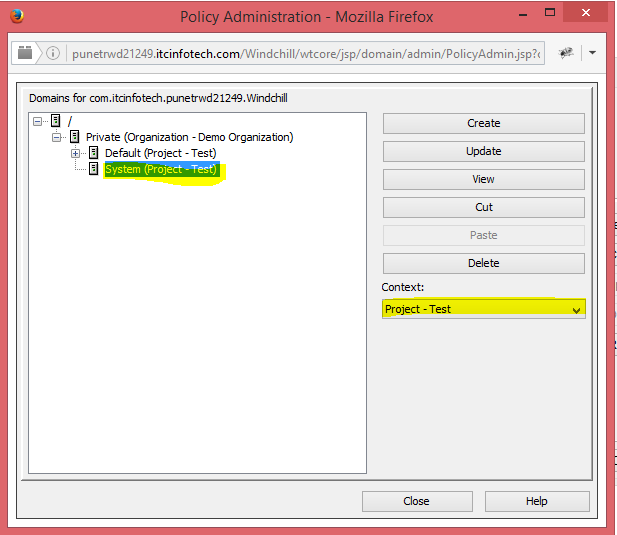
Task: Click the root domain icon
Action: [x=55, y=121]
